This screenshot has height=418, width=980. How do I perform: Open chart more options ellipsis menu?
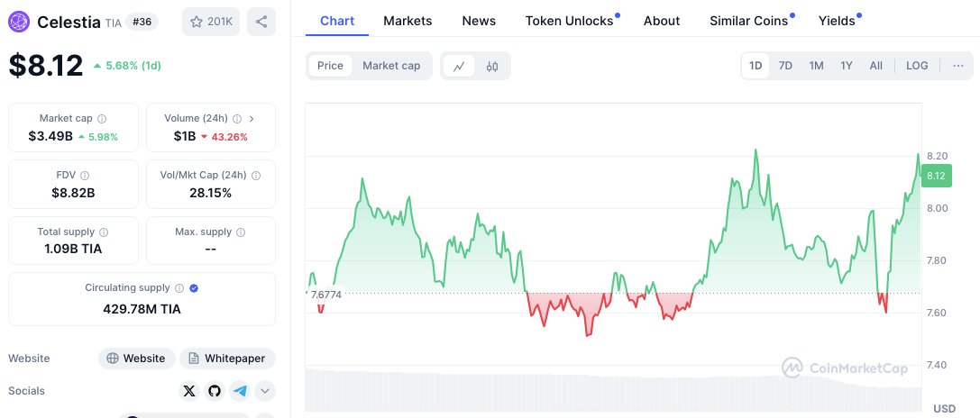click(957, 66)
